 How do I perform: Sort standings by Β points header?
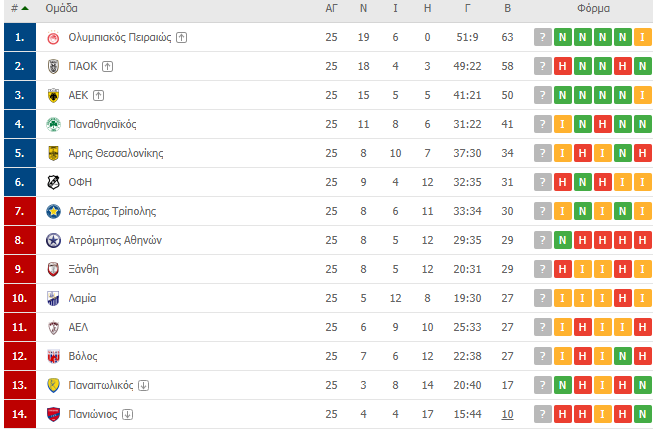(x=507, y=8)
